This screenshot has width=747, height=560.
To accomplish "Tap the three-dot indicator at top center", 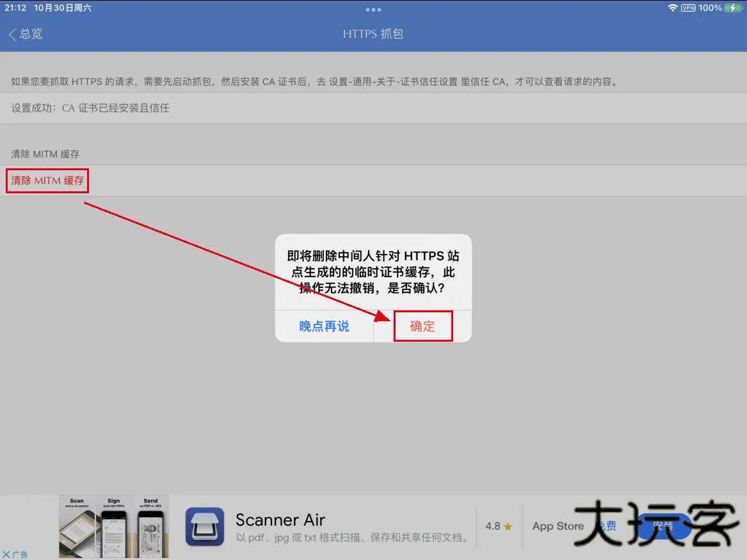I will tap(373, 8).
